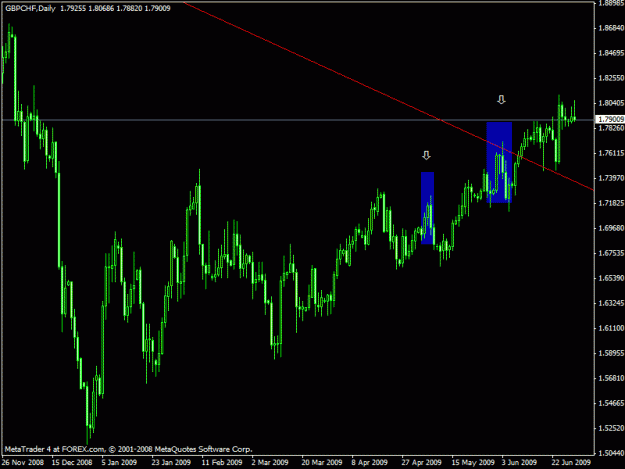Screen dimensions: 625x469
Task: Click the 1.82550 price axis label
Action: (x=611, y=78)
